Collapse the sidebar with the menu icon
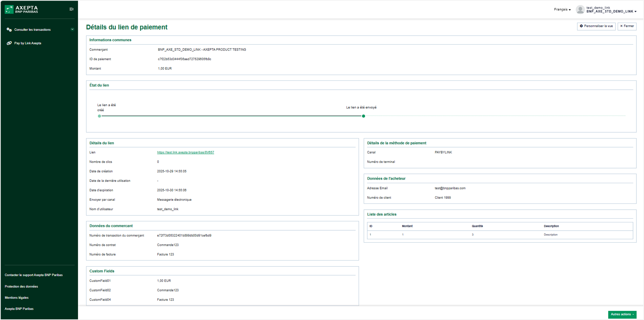This screenshot has height=320, width=644. (x=71, y=9)
